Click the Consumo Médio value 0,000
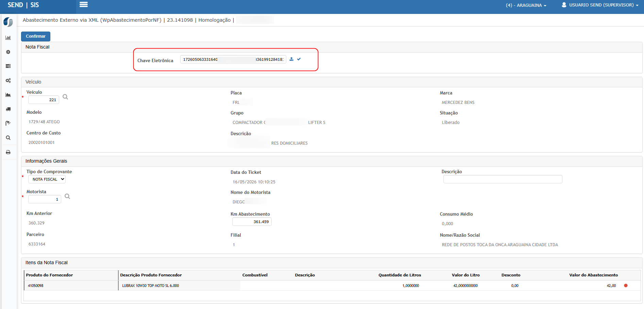The width and height of the screenshot is (644, 309). (x=447, y=224)
